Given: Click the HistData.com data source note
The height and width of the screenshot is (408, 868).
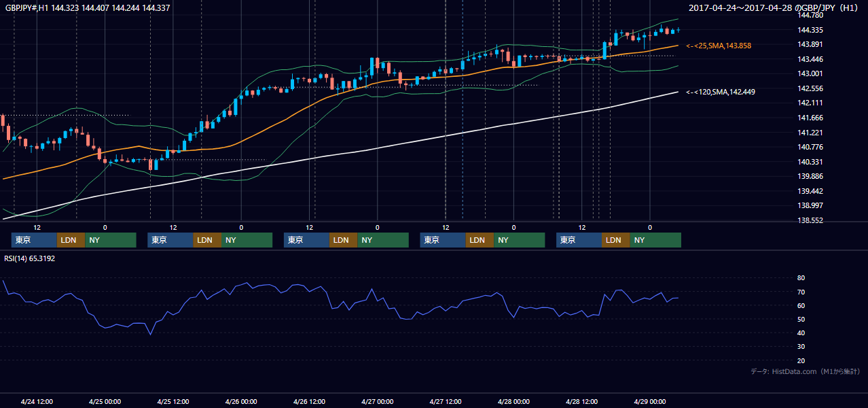Looking at the screenshot, I should [806, 371].
